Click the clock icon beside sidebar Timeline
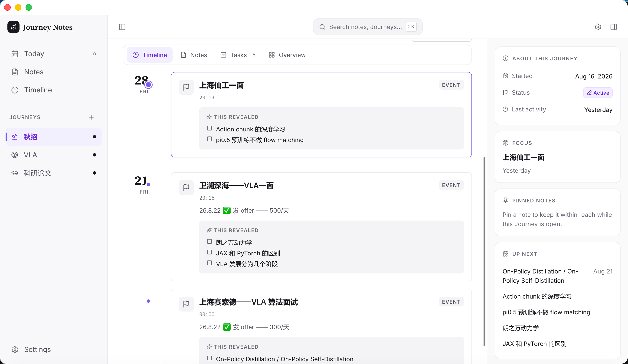 pyautogui.click(x=15, y=90)
